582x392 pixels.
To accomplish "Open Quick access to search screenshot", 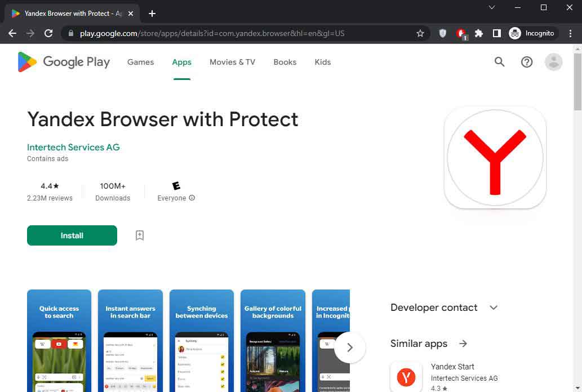I will 59,341.
